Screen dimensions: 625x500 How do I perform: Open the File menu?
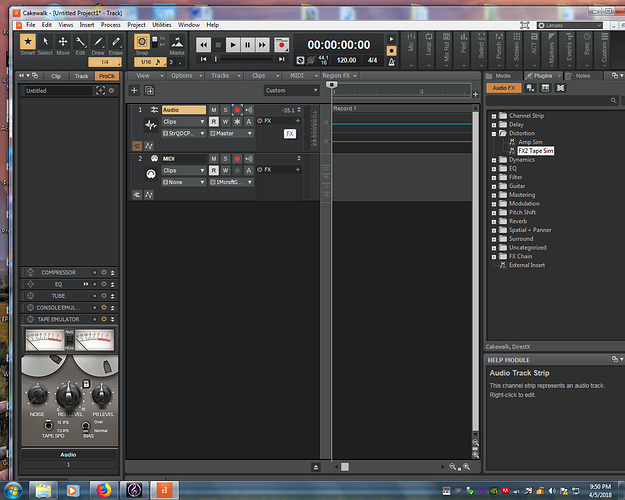31,25
